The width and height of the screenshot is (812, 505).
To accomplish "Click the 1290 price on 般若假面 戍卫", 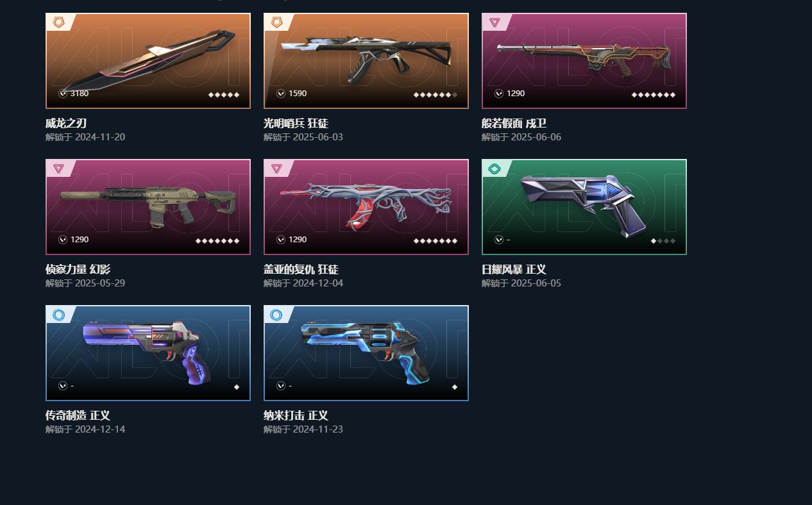I will tap(516, 94).
